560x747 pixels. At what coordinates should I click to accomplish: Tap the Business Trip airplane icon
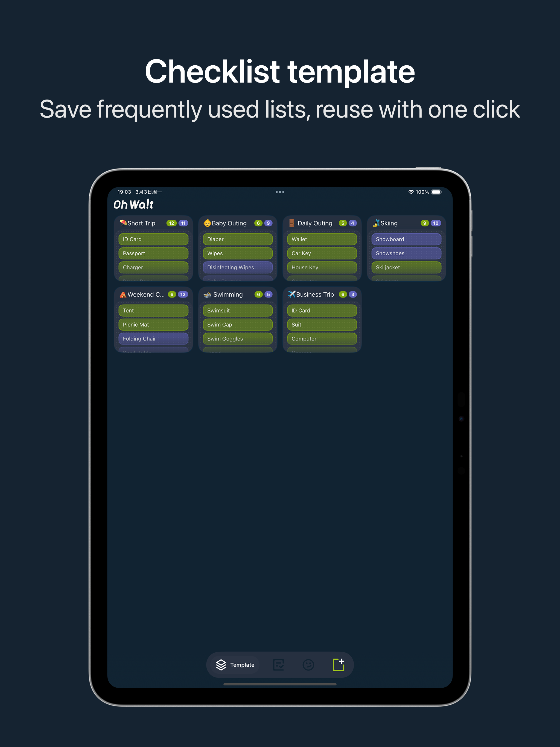click(x=291, y=294)
